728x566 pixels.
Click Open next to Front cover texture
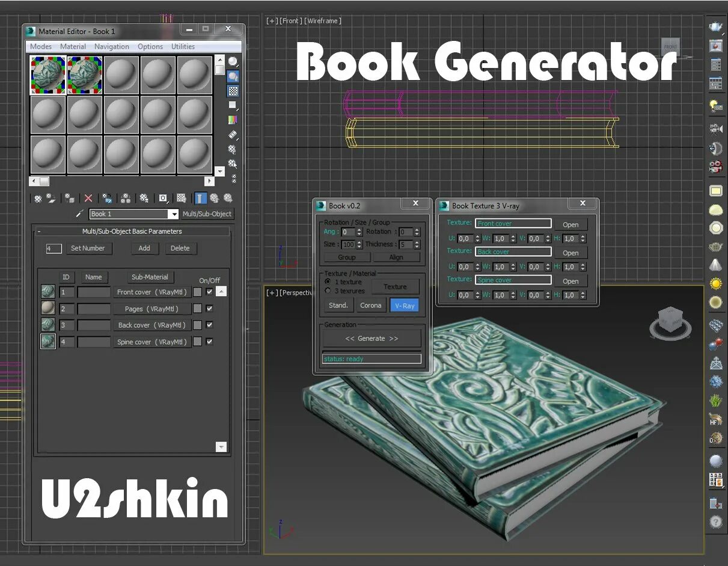570,225
